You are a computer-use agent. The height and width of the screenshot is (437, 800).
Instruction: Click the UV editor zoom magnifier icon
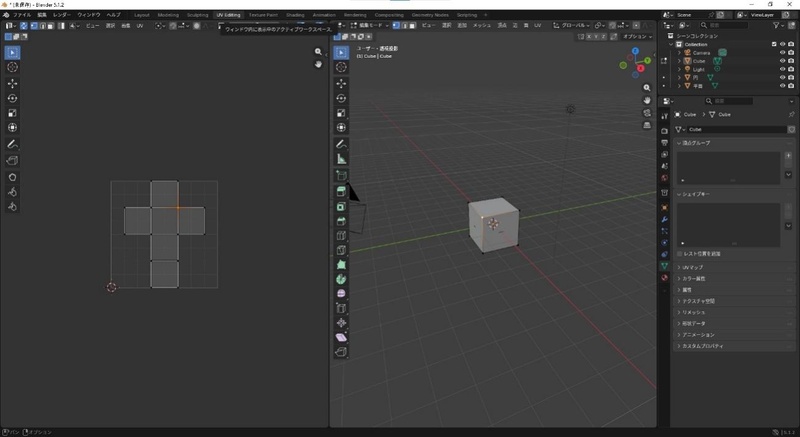coord(318,52)
